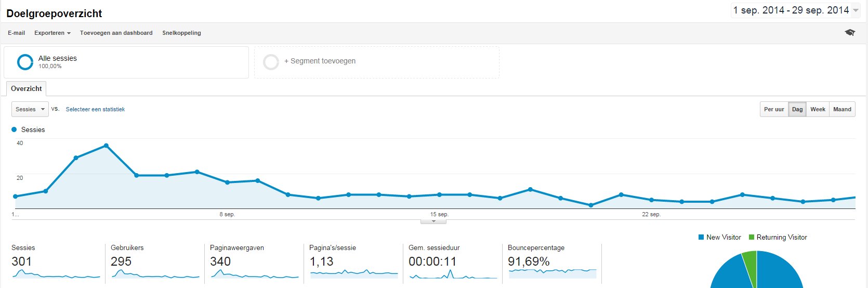Click the 22 sep. axis label
The height and width of the screenshot is (288, 868).
651,214
